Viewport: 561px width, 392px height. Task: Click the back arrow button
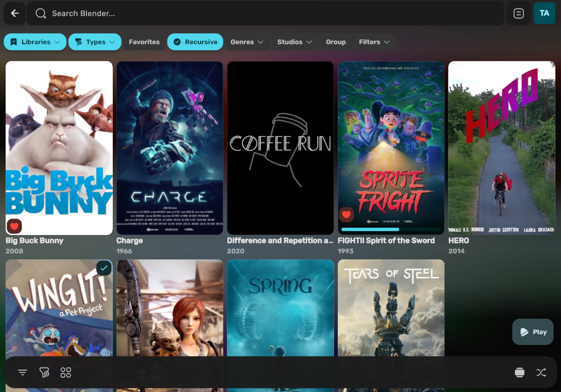15,13
